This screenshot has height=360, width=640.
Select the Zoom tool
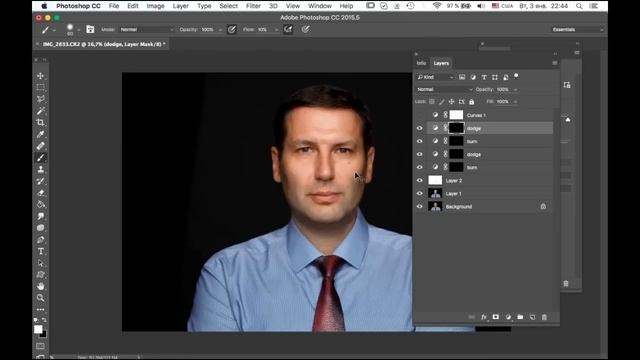pyautogui.click(x=40, y=298)
